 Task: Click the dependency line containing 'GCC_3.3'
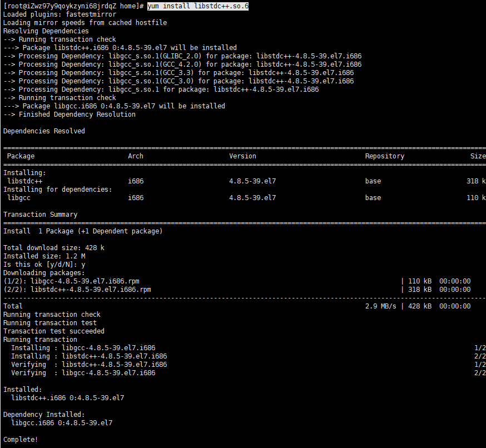tap(178, 73)
